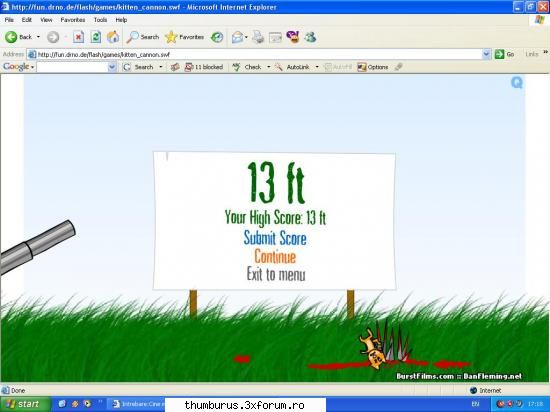550x412 pixels.
Task: Click the Edit page toolbar icon
Action: point(275,37)
